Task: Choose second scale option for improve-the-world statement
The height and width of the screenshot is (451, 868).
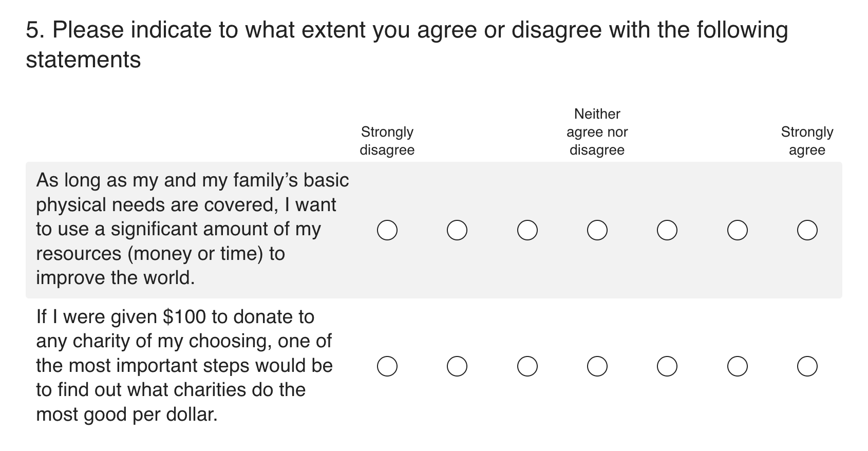Action: [x=457, y=230]
